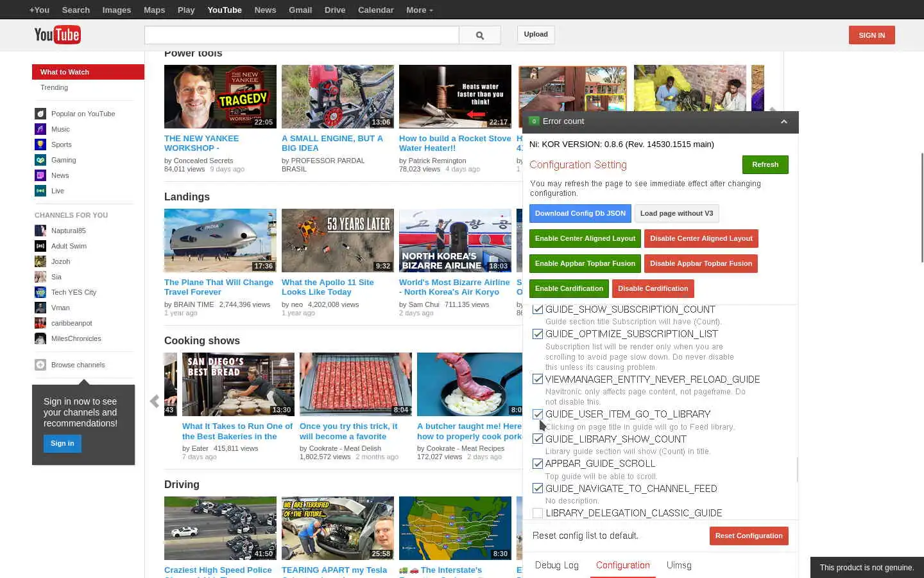924x578 pixels.
Task: Open Trending in guide
Action: (54, 87)
